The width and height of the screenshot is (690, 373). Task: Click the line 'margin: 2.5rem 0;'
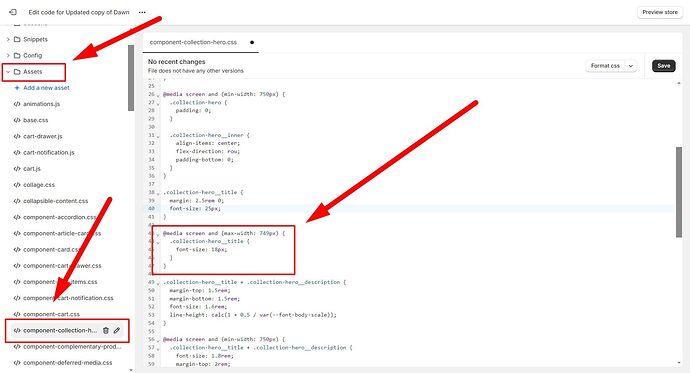coord(196,200)
